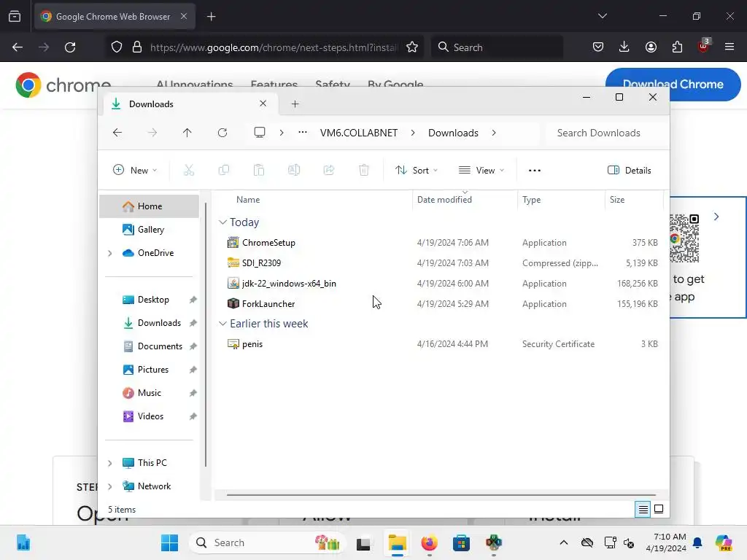The image size is (747, 560).
Task: Go up one folder level in Explorer
Action: click(x=187, y=133)
